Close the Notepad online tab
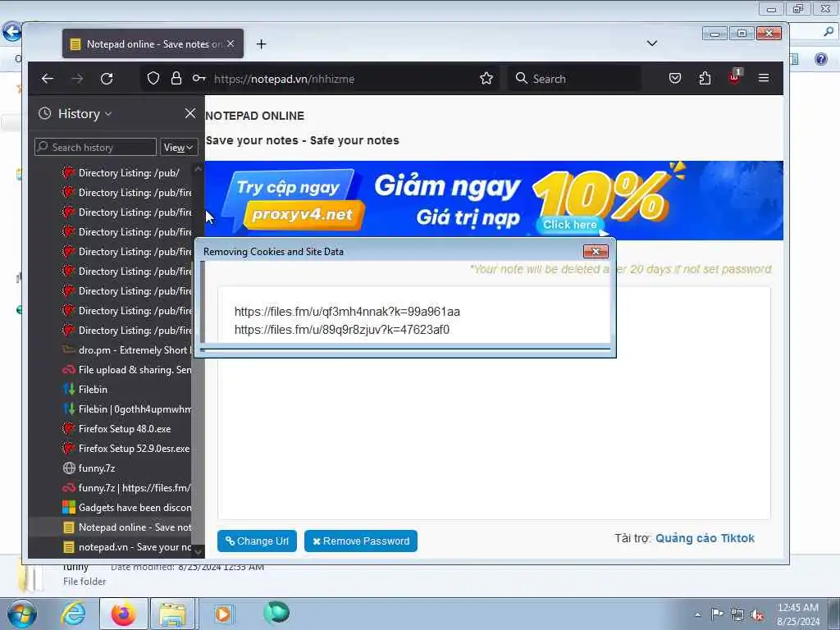840x630 pixels. click(x=231, y=44)
